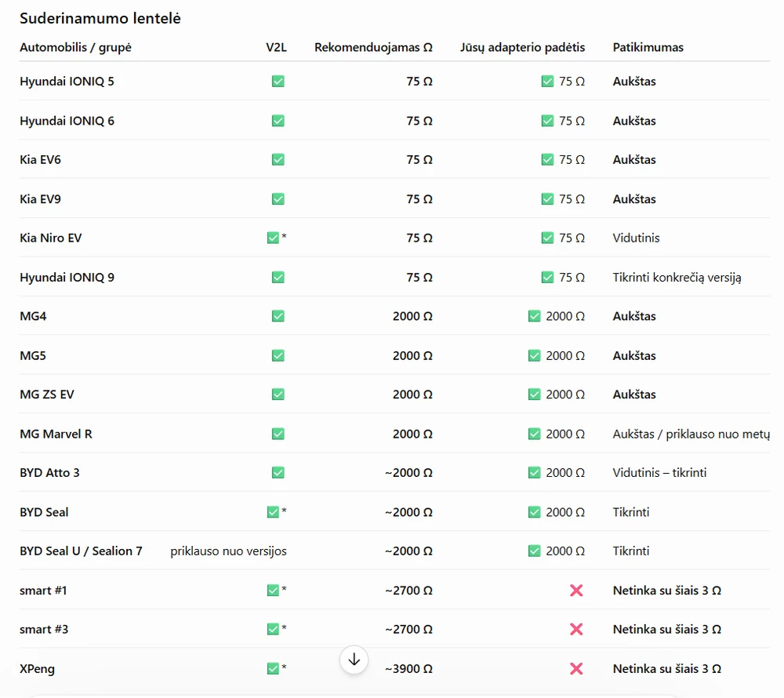Click adapter checkmark for BYD Seal U / Sealion 7

click(535, 551)
